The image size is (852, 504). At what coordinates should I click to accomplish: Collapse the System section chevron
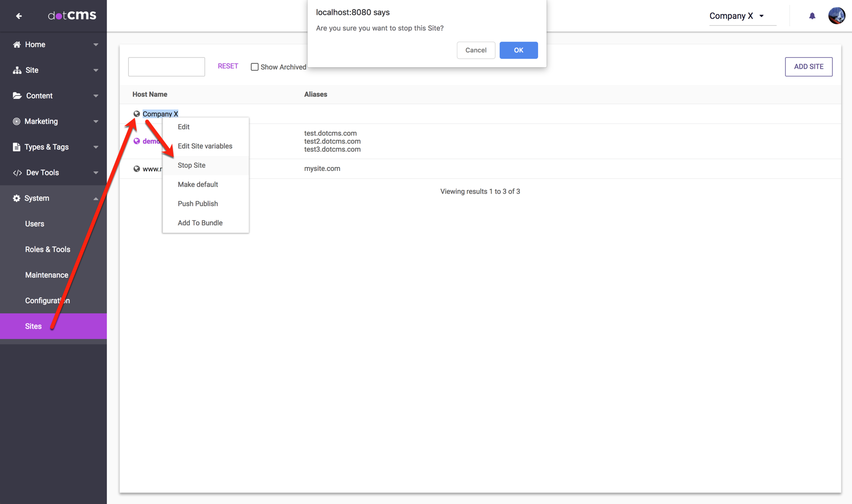pyautogui.click(x=96, y=199)
